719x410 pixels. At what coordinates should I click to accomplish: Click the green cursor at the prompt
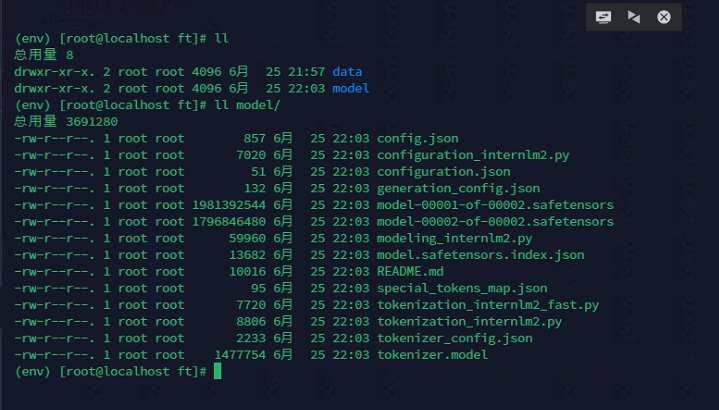[217, 371]
